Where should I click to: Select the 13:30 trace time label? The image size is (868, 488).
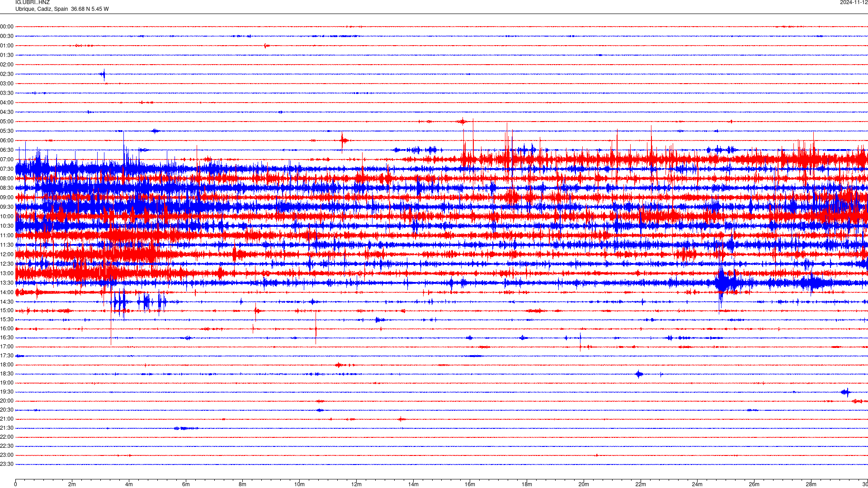pos(7,283)
